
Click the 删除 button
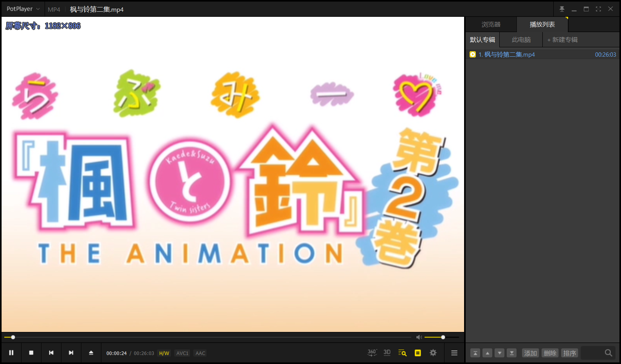(550, 353)
